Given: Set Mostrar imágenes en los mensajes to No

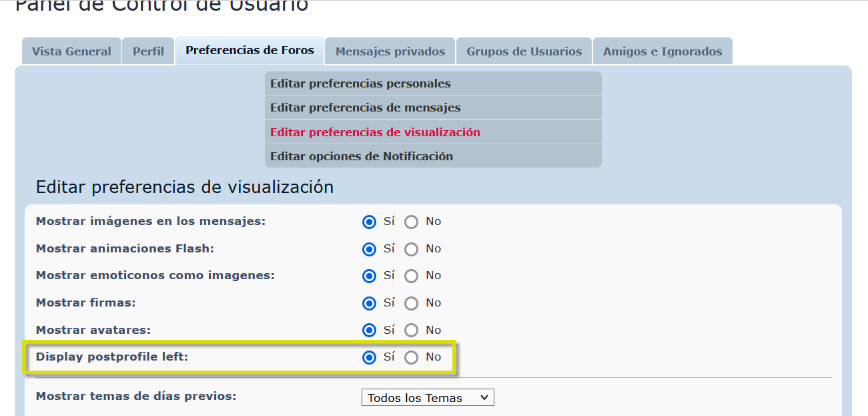Looking at the screenshot, I should [412, 222].
